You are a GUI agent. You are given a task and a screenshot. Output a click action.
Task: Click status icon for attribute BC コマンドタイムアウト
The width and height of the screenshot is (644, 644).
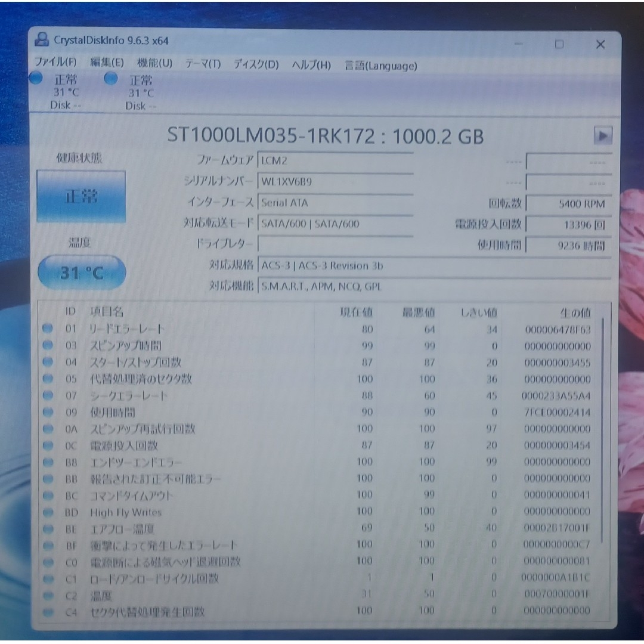(48, 496)
